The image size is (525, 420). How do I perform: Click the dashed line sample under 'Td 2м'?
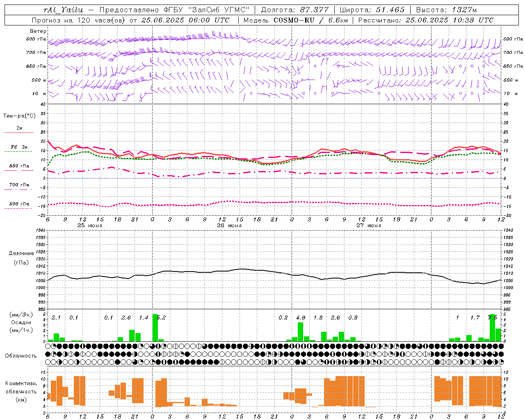[x=19, y=152]
